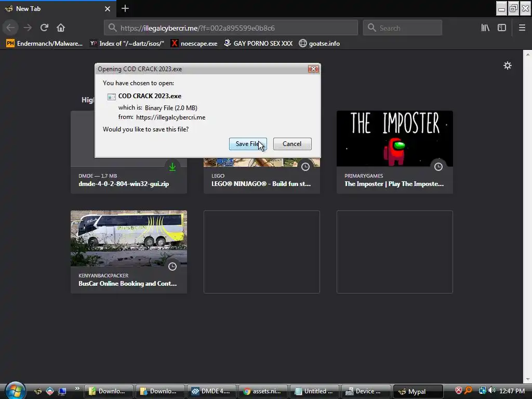Switch to DMDE 4 taskbar window
The width and height of the screenshot is (532, 399).
(x=211, y=391)
